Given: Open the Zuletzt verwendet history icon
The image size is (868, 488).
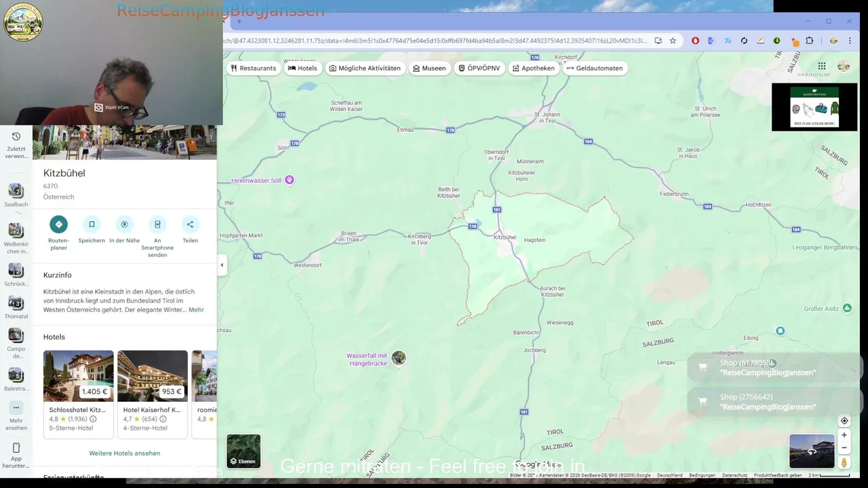Looking at the screenshot, I should [x=16, y=137].
